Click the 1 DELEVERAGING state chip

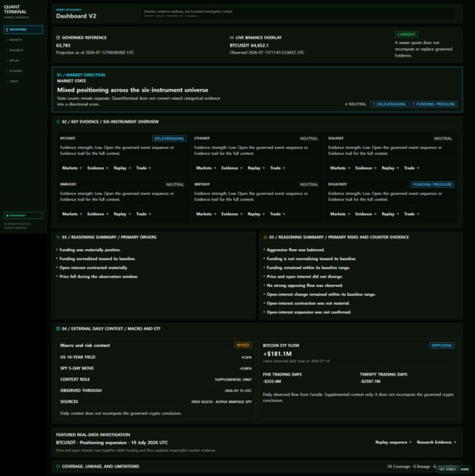click(x=389, y=104)
